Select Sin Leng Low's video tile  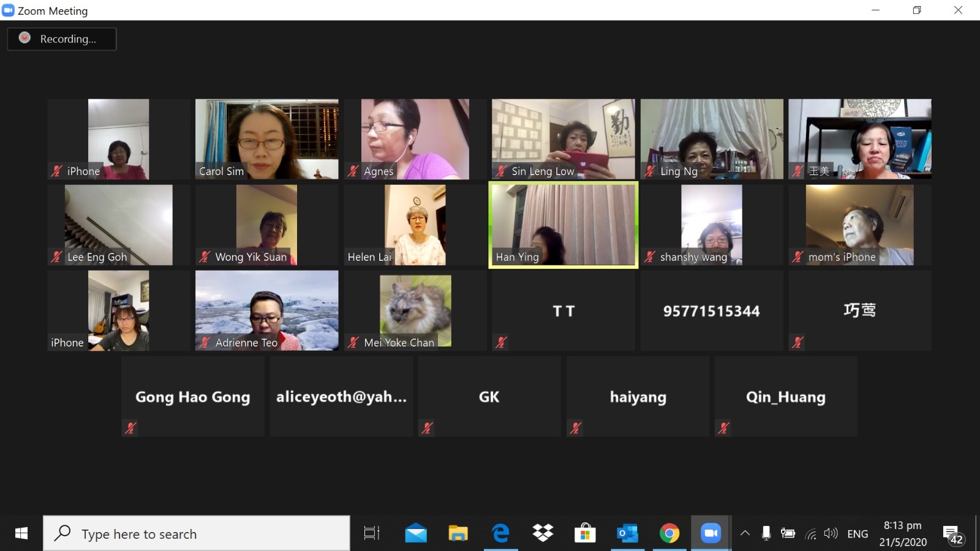563,139
